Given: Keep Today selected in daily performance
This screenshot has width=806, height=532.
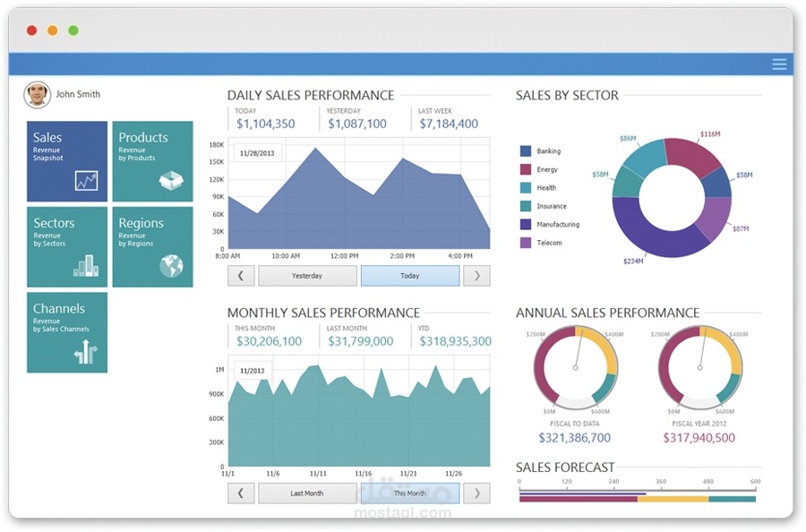Looking at the screenshot, I should coord(410,276).
